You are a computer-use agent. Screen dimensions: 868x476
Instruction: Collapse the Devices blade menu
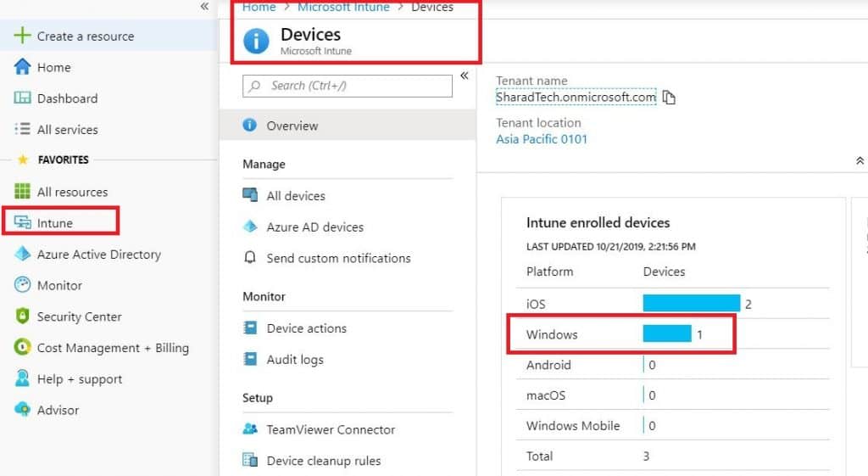click(x=465, y=76)
